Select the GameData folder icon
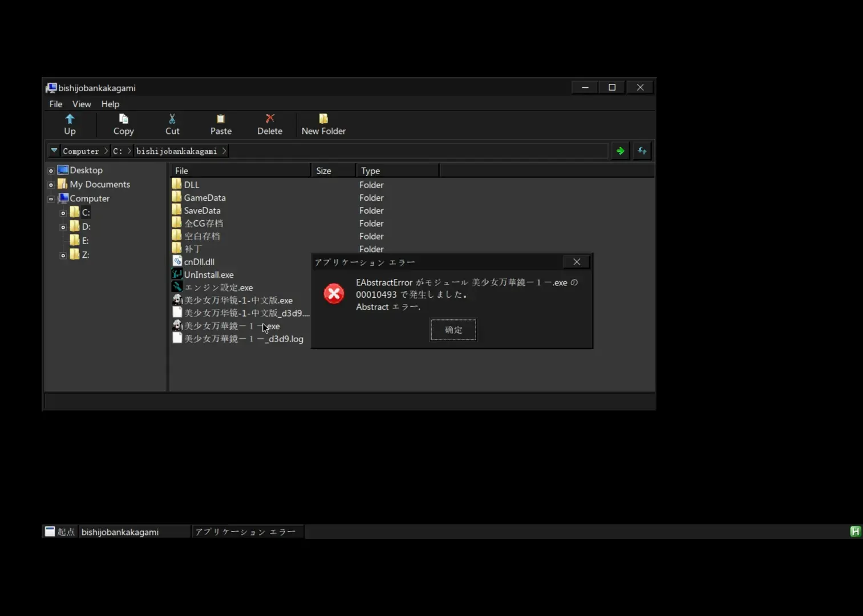Image resolution: width=863 pixels, height=616 pixels. pos(177,197)
